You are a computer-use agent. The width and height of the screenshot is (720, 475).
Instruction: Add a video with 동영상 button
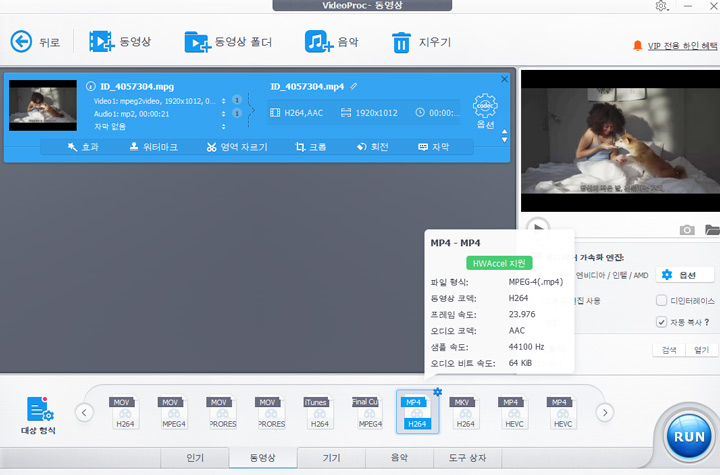point(120,42)
